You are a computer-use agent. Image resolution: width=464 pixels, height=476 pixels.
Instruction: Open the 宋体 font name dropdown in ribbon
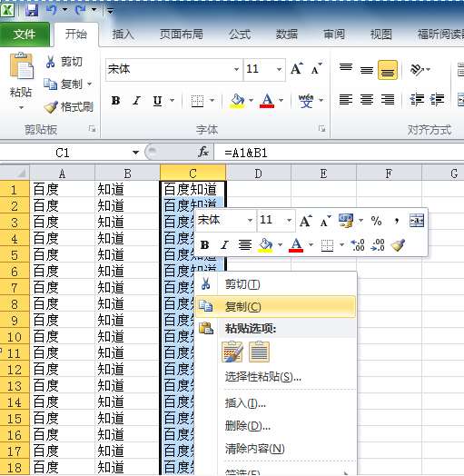[236, 70]
